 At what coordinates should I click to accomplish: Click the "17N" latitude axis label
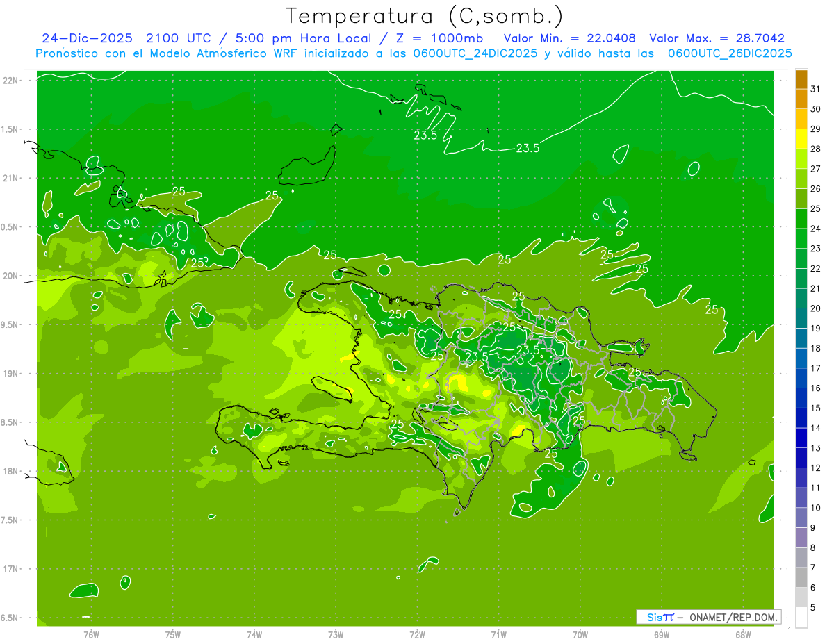[x=10, y=569]
